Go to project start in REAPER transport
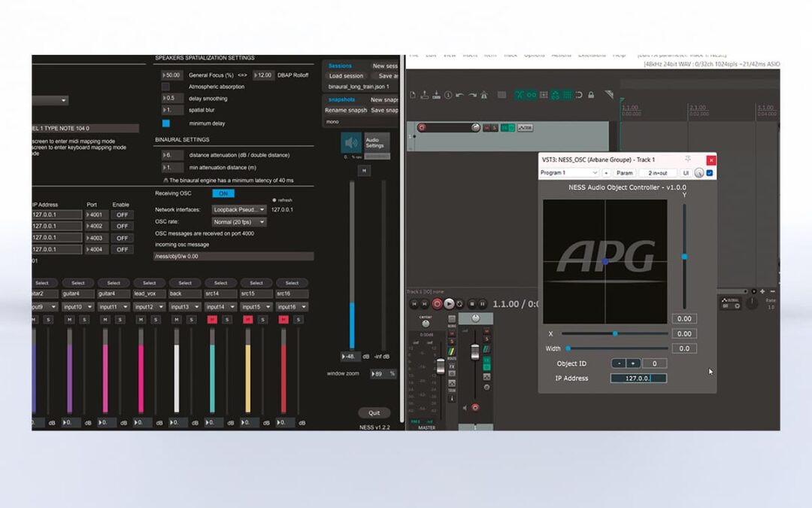The height and width of the screenshot is (508, 812). click(414, 304)
